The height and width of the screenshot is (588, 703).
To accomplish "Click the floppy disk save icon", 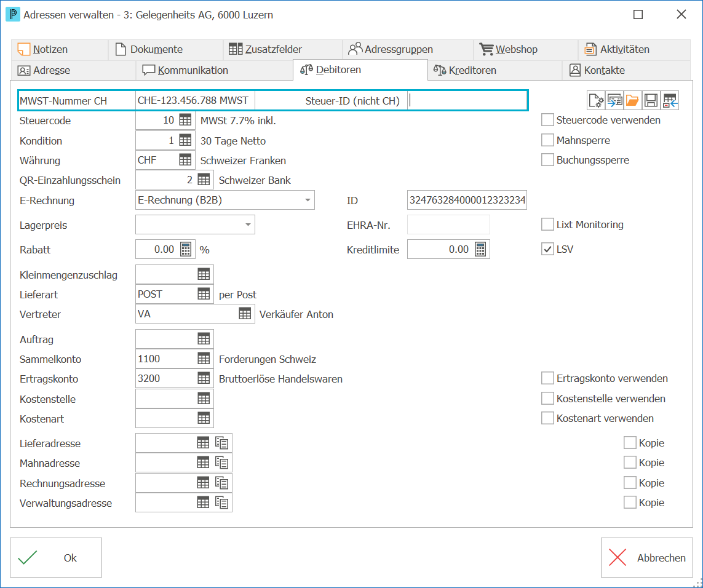I will (x=651, y=100).
